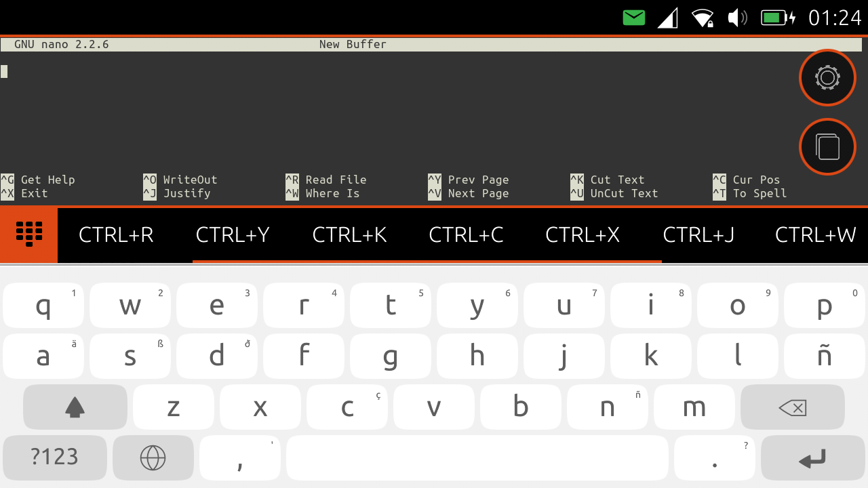Tap the copy/paste panel icon
The width and height of the screenshot is (868, 488).
coord(827,146)
